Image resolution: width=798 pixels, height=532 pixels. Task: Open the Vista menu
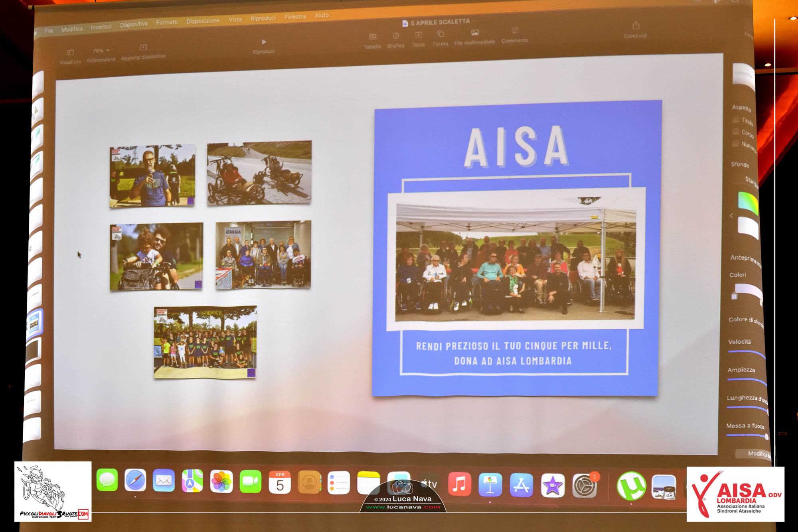(235, 19)
